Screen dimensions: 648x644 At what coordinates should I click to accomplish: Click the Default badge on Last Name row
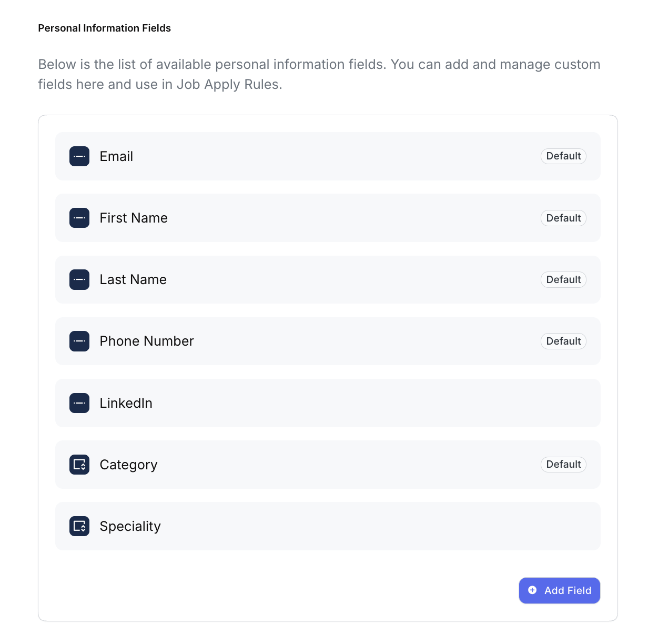coord(563,279)
